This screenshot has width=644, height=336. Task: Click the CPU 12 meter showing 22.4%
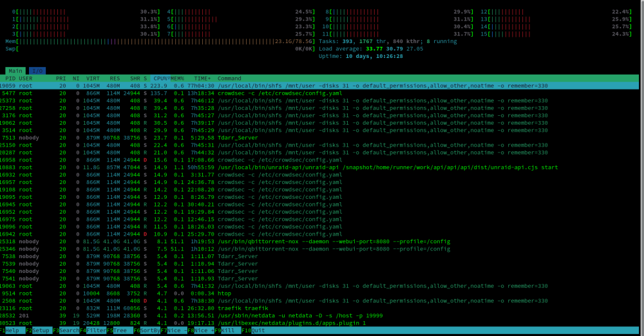556,12
